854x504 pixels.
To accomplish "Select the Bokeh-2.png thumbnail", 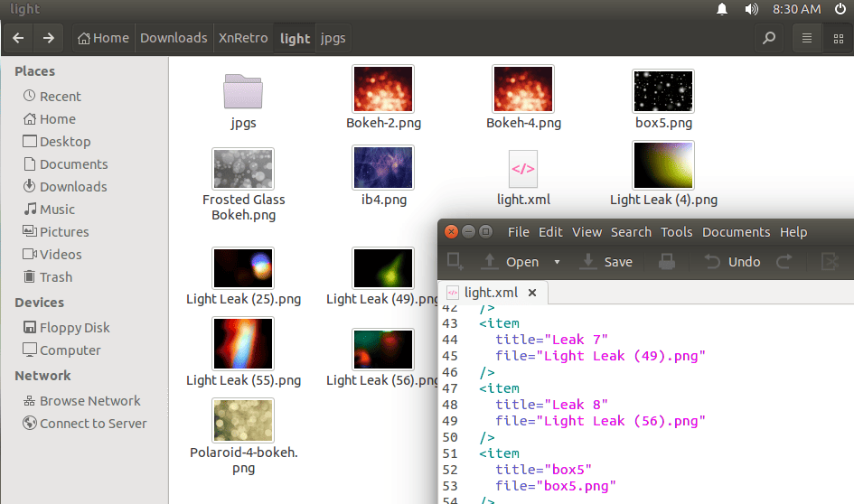I will pyautogui.click(x=383, y=89).
